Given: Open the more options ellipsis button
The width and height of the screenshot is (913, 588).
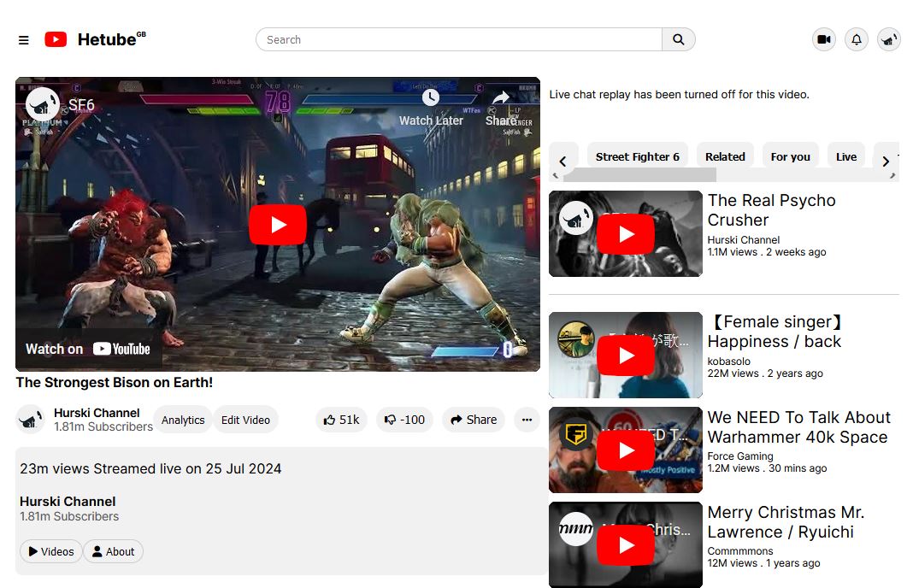Looking at the screenshot, I should (x=527, y=420).
